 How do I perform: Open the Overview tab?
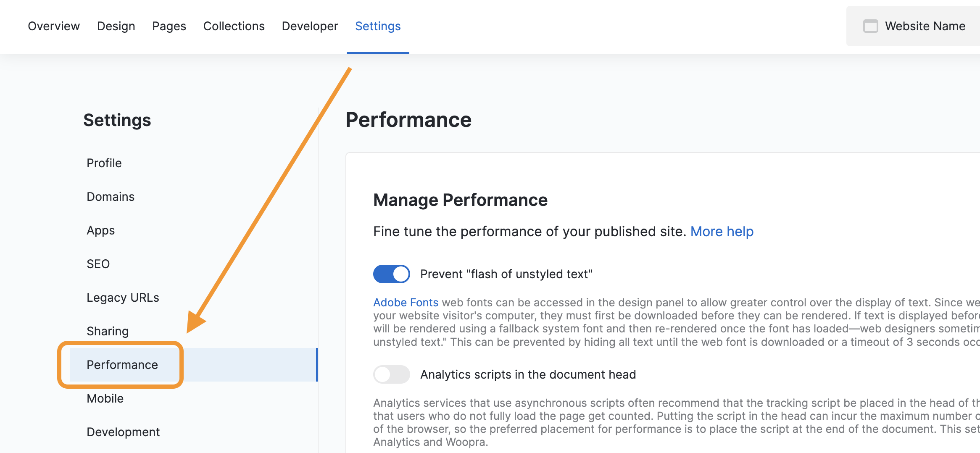coord(54,26)
